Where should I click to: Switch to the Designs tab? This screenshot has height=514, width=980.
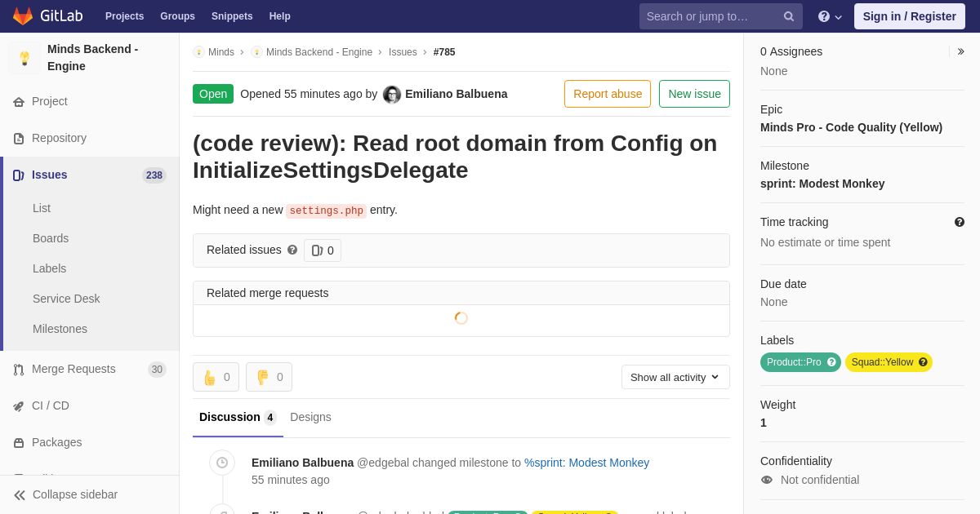tap(310, 417)
